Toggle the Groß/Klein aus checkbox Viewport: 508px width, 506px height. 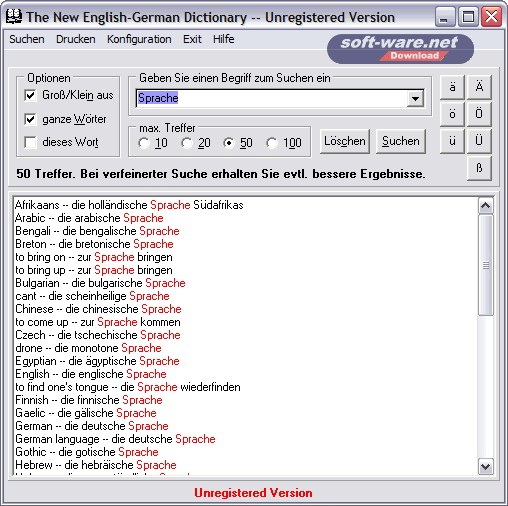pos(30,96)
